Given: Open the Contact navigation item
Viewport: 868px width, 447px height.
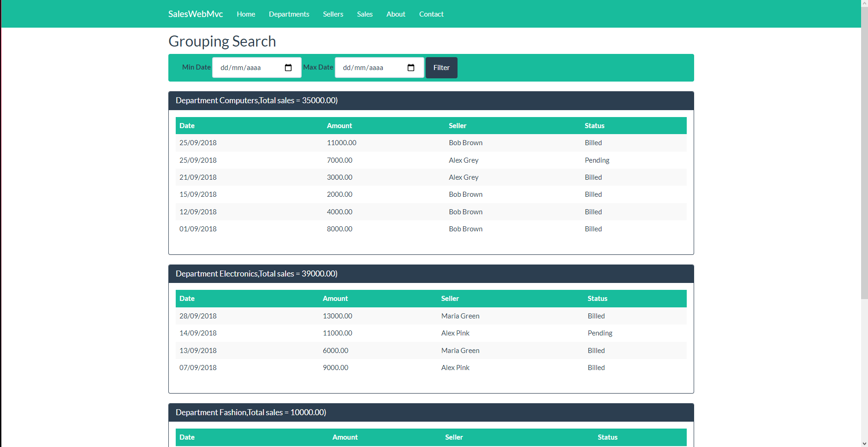Looking at the screenshot, I should tap(431, 14).
